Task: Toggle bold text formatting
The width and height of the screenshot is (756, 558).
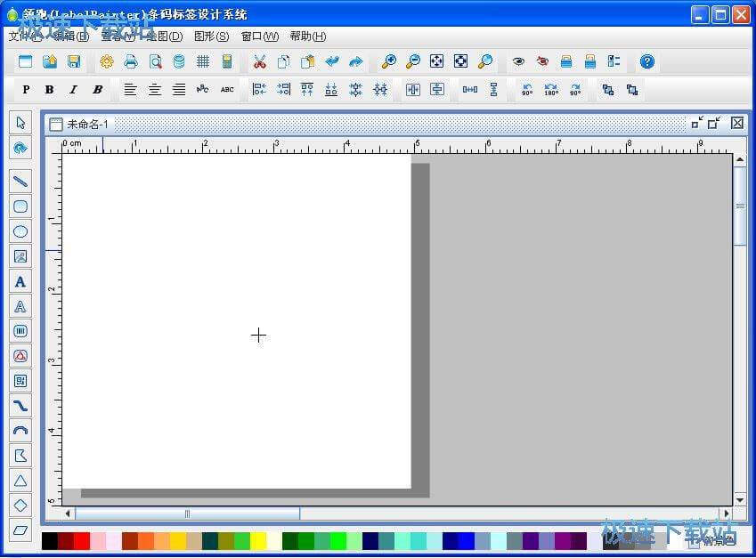Action: click(49, 89)
